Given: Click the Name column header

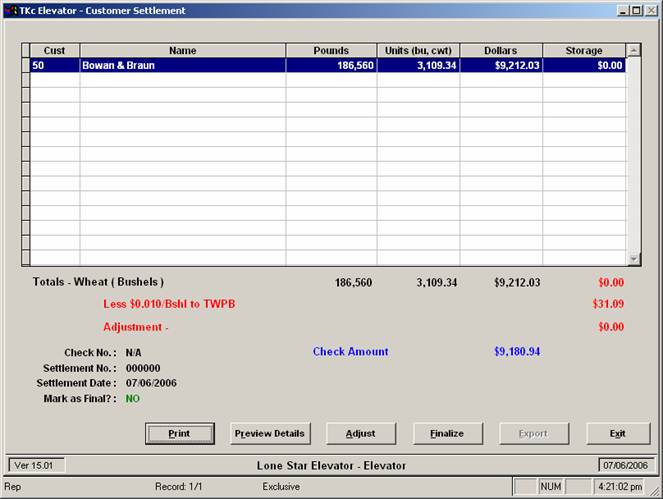Looking at the screenshot, I should tap(182, 50).
